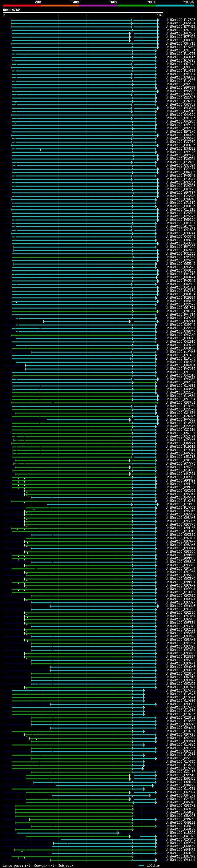Select the UniRef100_A1BQG9 label

point(180,833)
